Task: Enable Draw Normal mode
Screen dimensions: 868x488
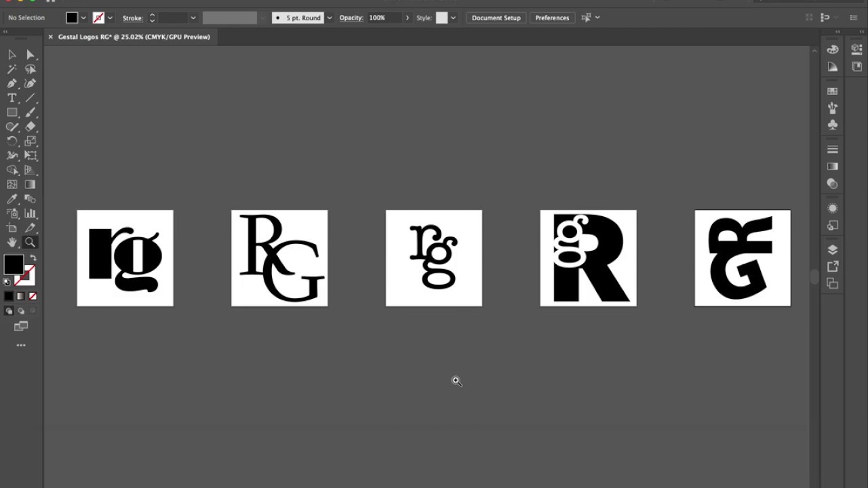Action: (x=9, y=311)
